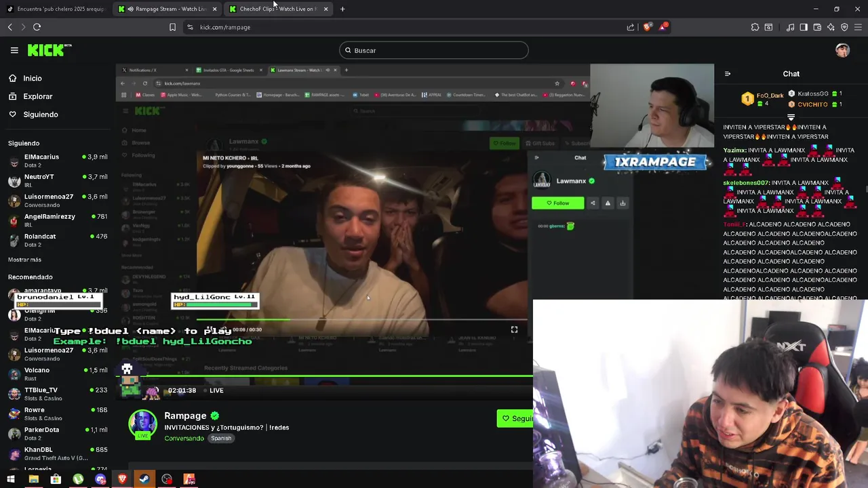Click the Rampage streamer avatar
Viewport: 868px width, 488px height.
tap(142, 424)
